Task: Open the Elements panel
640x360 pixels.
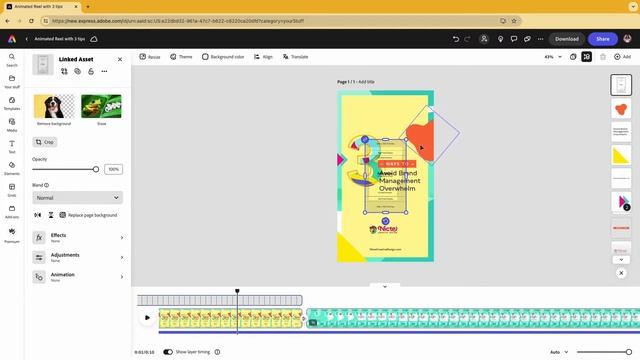Action: [12, 168]
